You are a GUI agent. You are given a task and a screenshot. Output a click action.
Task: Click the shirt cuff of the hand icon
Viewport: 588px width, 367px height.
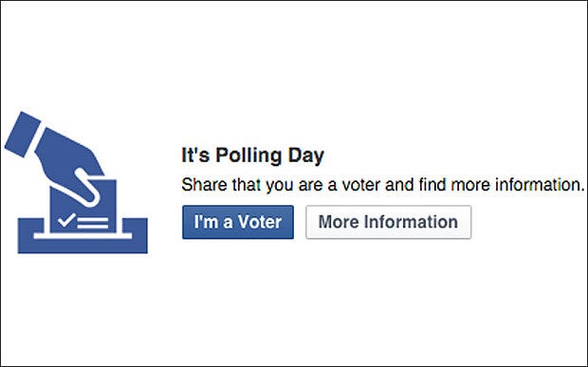[23, 135]
